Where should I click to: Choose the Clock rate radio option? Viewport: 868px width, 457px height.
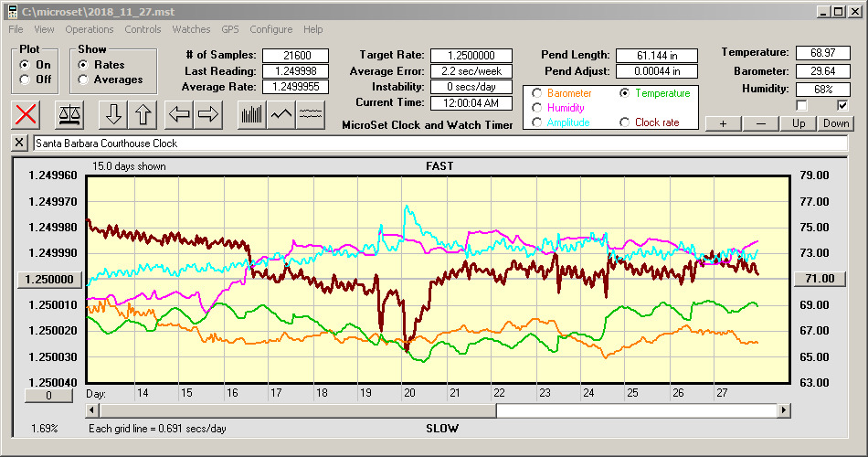tap(625, 122)
